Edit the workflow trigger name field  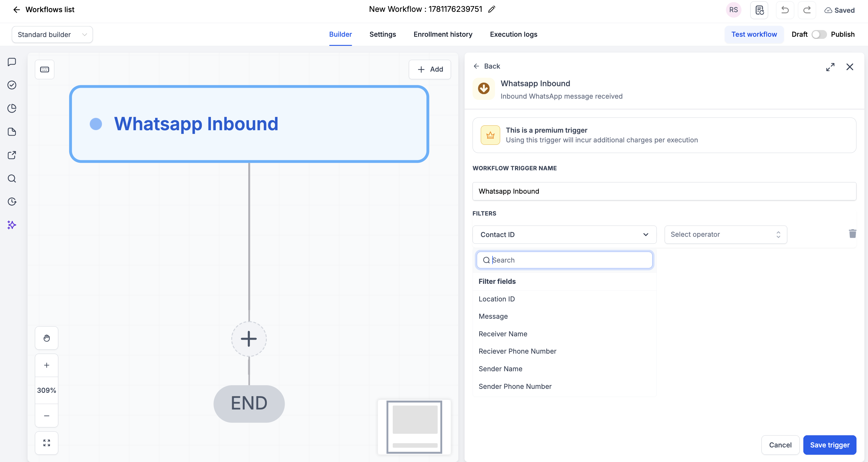tap(664, 191)
